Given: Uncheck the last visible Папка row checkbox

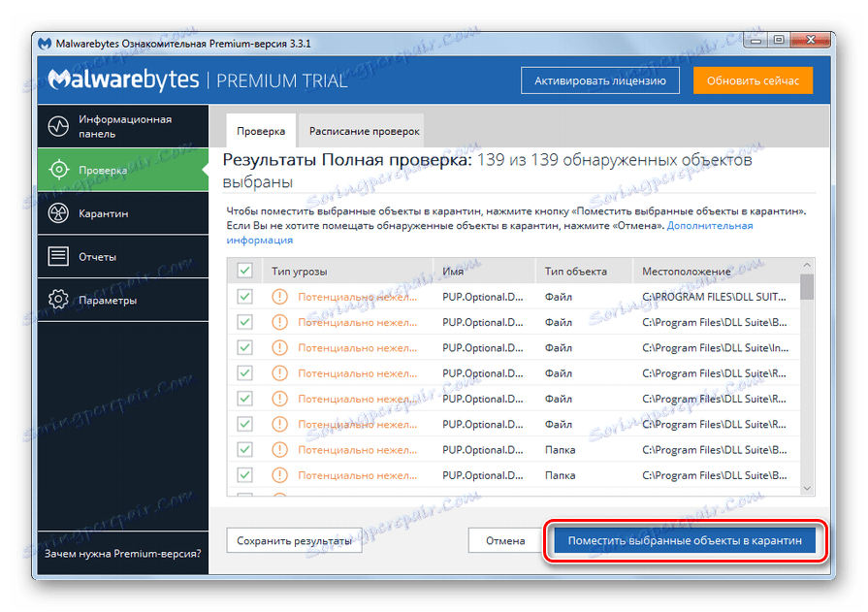Looking at the screenshot, I should pyautogui.click(x=244, y=474).
